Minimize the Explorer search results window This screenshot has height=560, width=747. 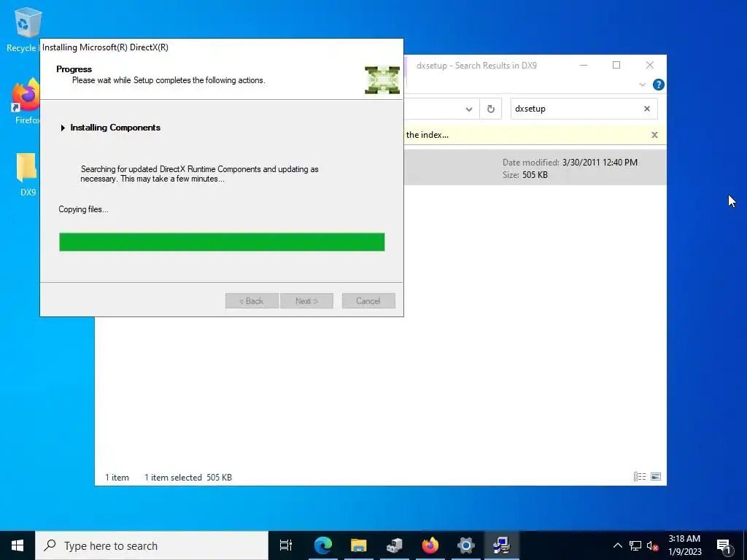click(x=584, y=65)
